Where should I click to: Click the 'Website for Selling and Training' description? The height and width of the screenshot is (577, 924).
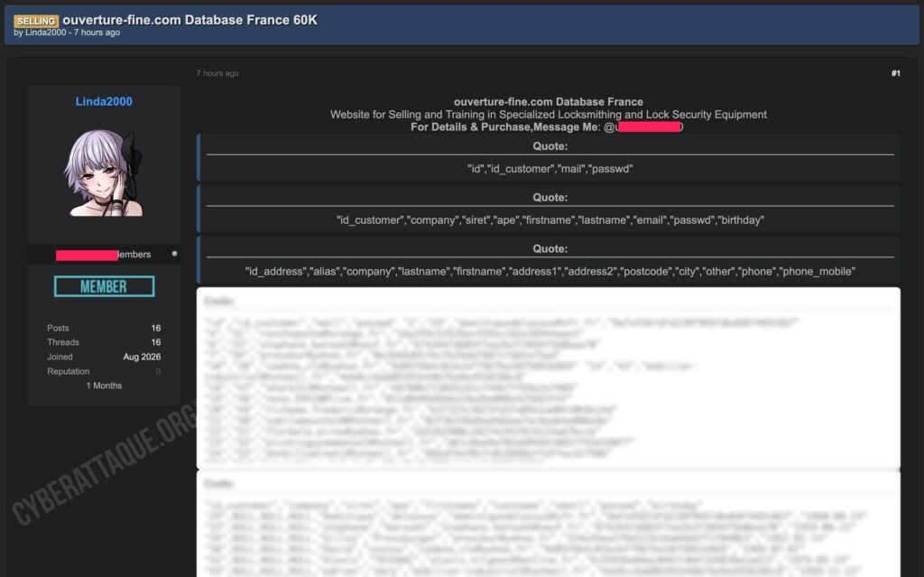[x=549, y=115]
